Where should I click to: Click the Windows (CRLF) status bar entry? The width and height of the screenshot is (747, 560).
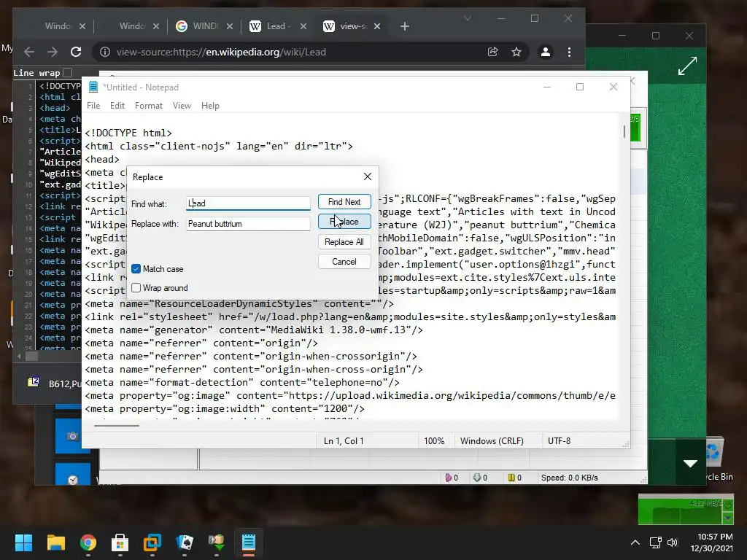[x=492, y=441]
